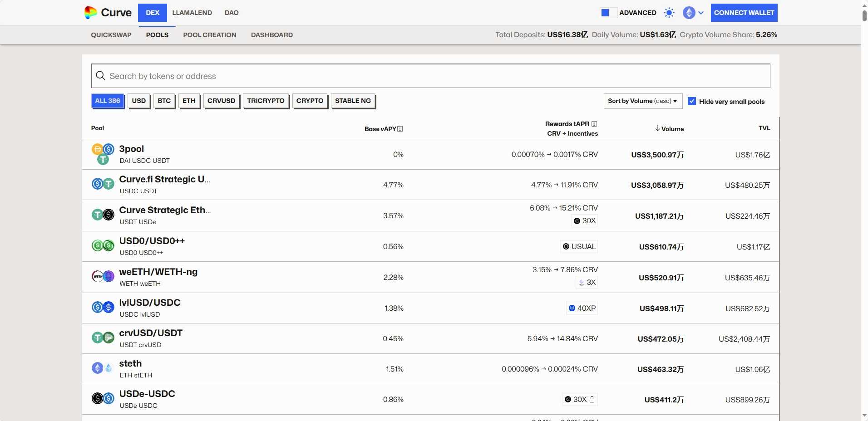Click the CONNECT WALLET button

[744, 13]
